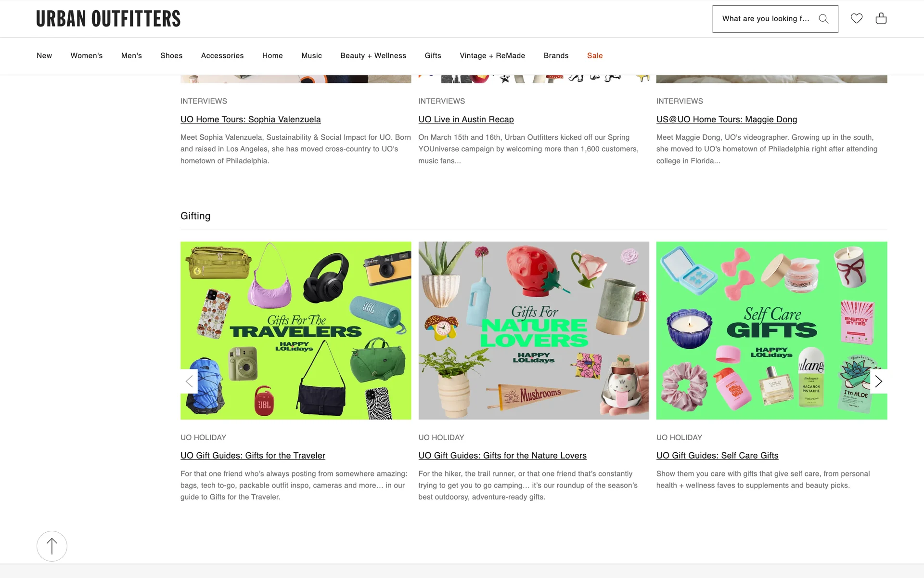Image resolution: width=924 pixels, height=578 pixels.
Task: Open the Sale menu item
Action: tap(595, 56)
